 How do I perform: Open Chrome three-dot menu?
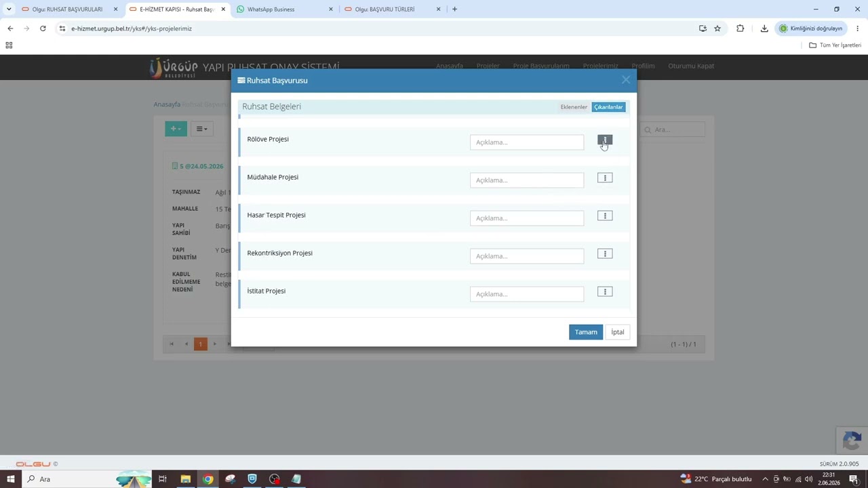coord(858,28)
